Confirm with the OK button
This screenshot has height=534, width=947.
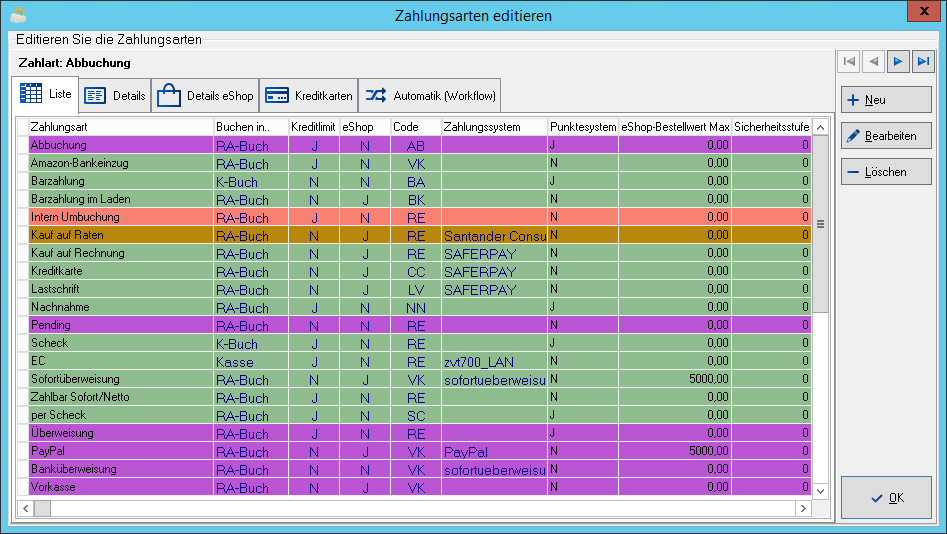click(x=886, y=498)
